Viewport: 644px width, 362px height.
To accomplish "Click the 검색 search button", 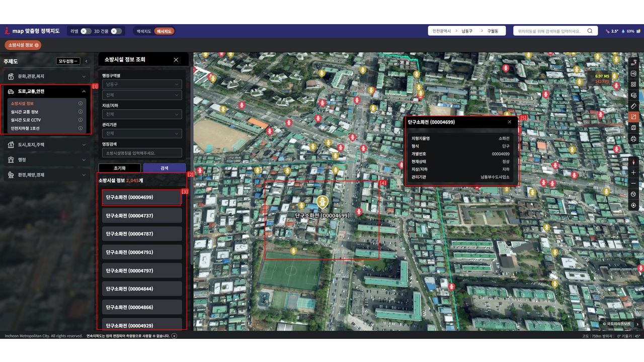I will click(x=164, y=168).
